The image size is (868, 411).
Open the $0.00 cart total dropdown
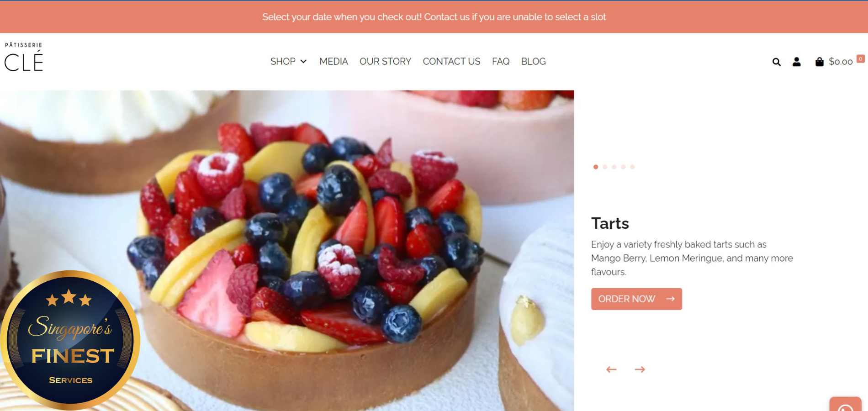841,62
